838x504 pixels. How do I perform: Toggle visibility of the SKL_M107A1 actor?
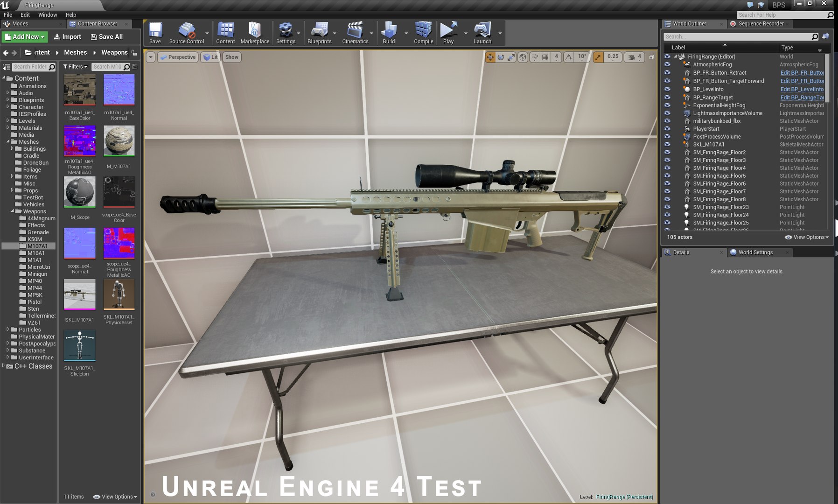point(667,145)
